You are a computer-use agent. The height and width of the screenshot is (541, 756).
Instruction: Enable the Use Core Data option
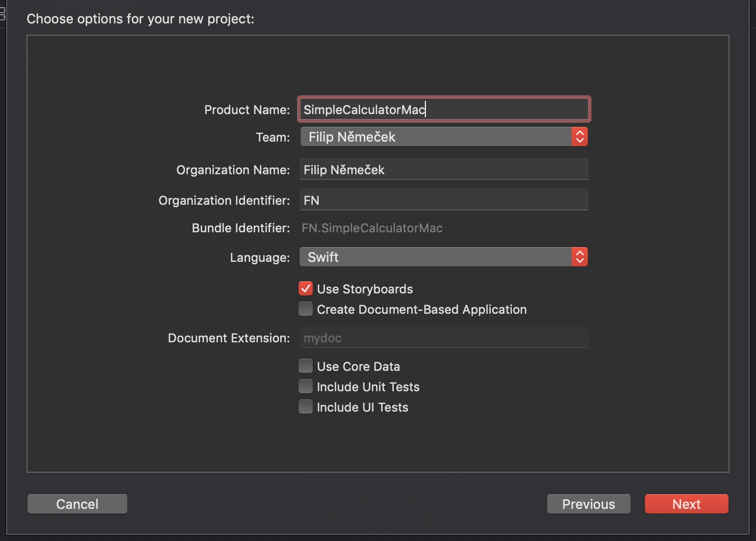coord(305,366)
